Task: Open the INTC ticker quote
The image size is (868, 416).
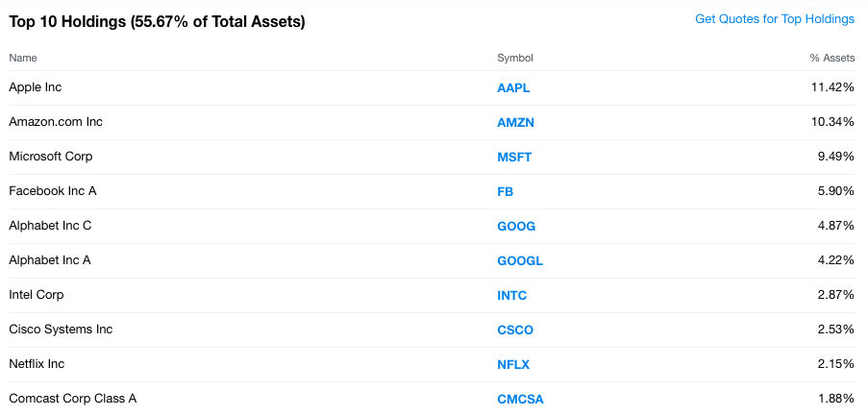Action: point(512,295)
